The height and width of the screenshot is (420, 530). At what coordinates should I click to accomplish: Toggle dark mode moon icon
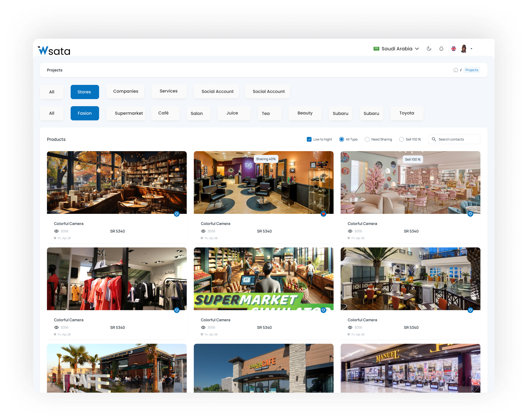(429, 49)
